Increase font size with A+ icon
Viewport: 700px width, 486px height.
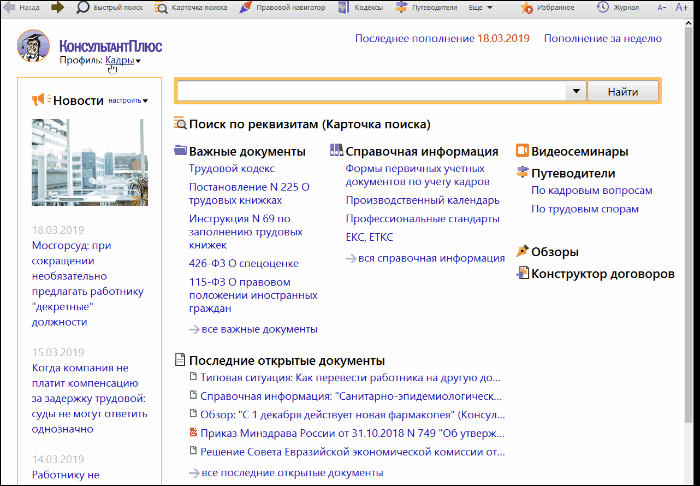pyautogui.click(x=681, y=8)
